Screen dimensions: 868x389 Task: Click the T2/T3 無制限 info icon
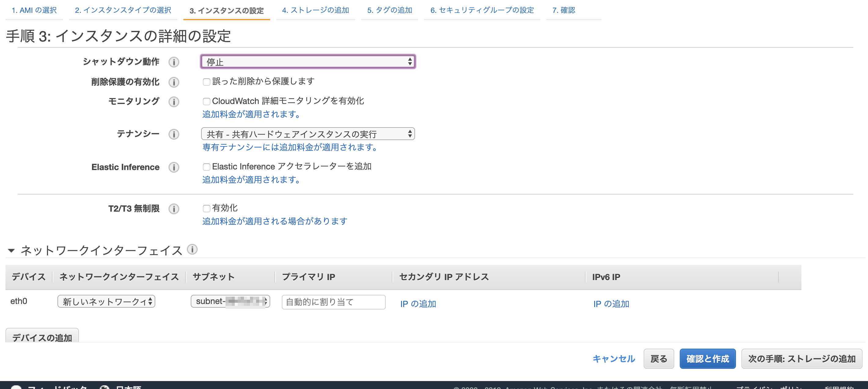tap(174, 209)
